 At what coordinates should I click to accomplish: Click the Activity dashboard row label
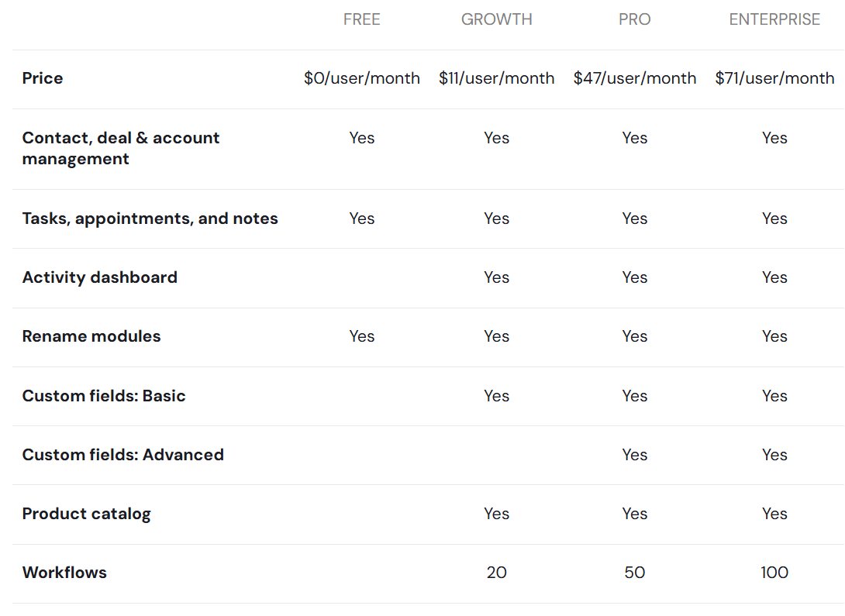click(99, 277)
